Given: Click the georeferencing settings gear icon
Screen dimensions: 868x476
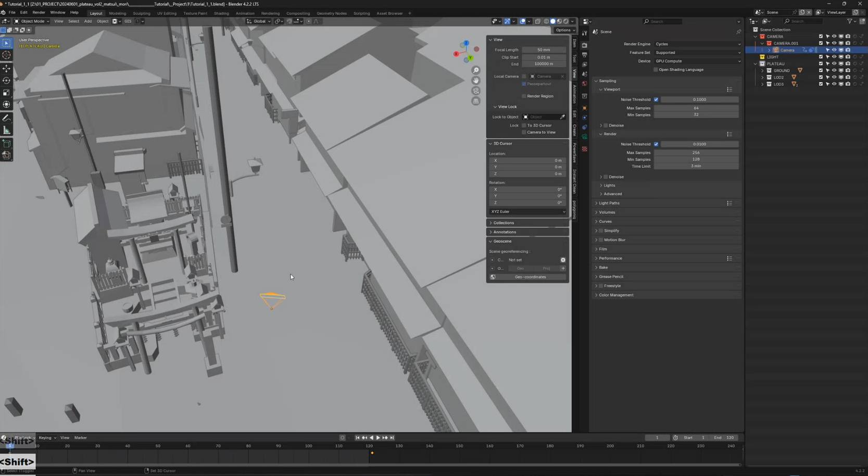Looking at the screenshot, I should (563, 260).
